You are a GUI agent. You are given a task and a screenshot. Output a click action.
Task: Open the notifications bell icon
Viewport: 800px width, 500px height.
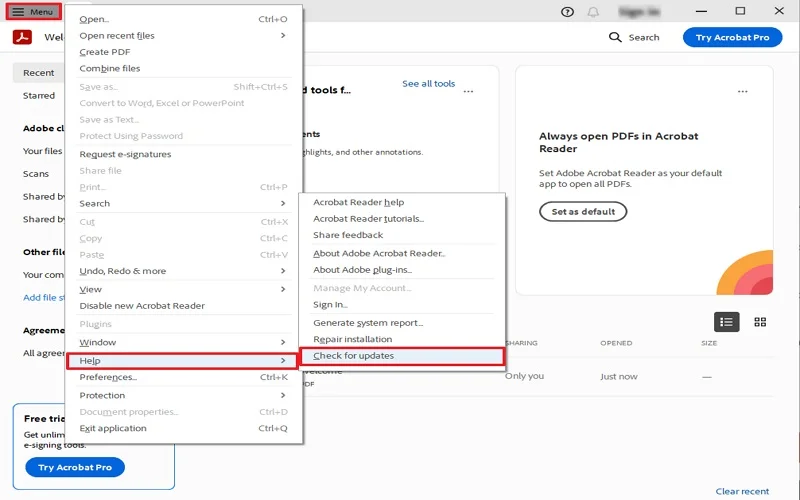click(x=594, y=12)
